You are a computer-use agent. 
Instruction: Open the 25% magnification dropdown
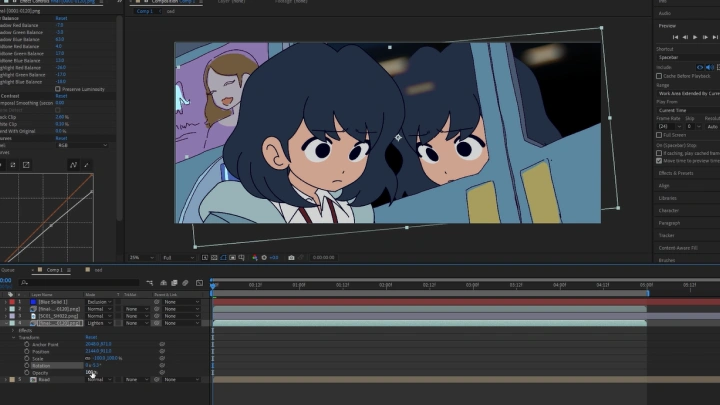tap(141, 258)
